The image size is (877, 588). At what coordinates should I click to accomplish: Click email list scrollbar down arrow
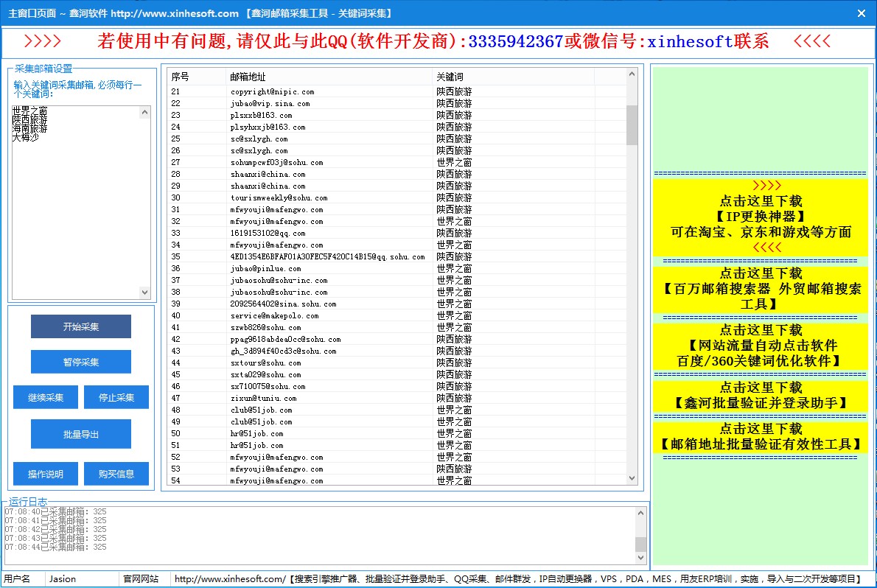(632, 478)
